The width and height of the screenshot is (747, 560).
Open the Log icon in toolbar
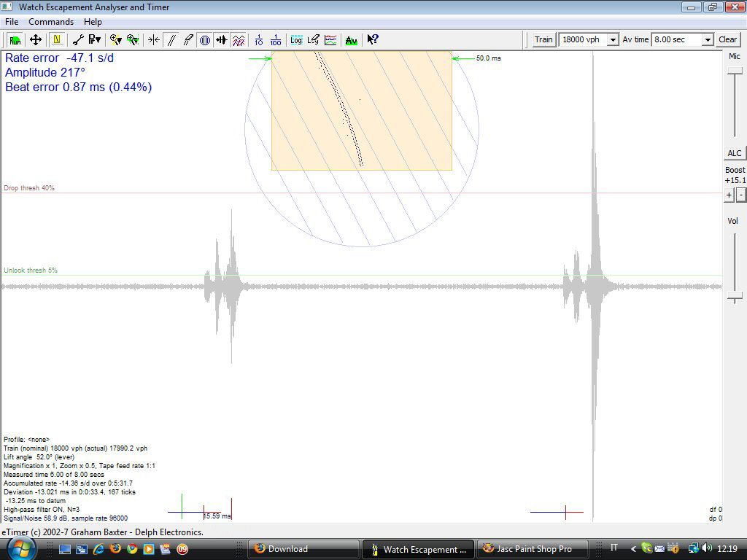[x=296, y=40]
